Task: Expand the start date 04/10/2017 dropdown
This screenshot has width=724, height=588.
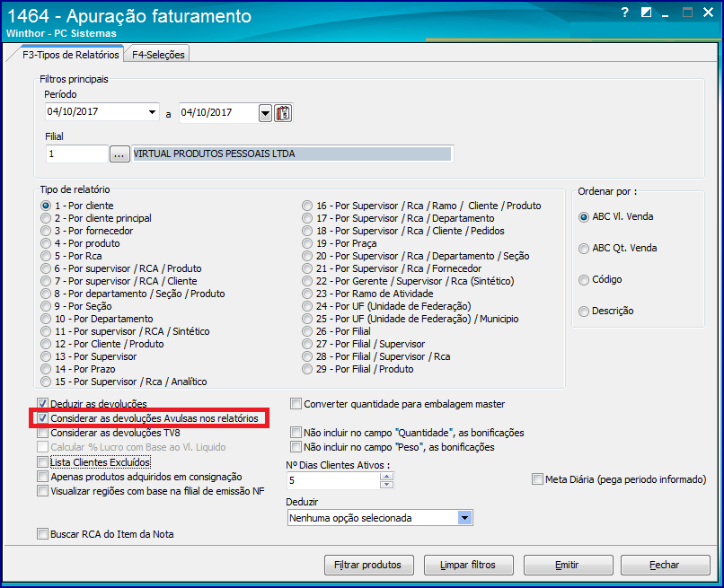Action: pyautogui.click(x=152, y=112)
